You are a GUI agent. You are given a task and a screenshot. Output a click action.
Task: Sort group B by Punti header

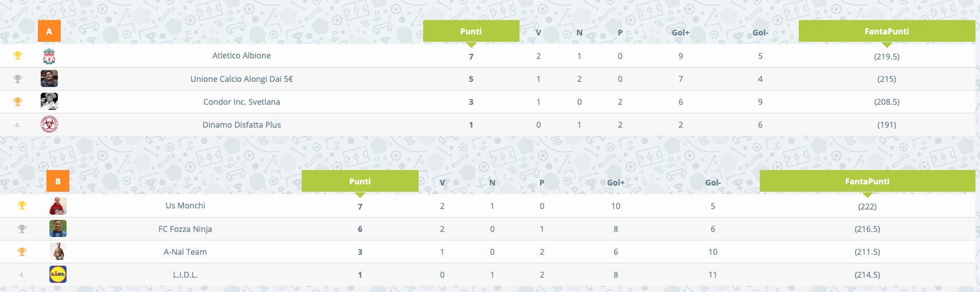click(x=360, y=181)
